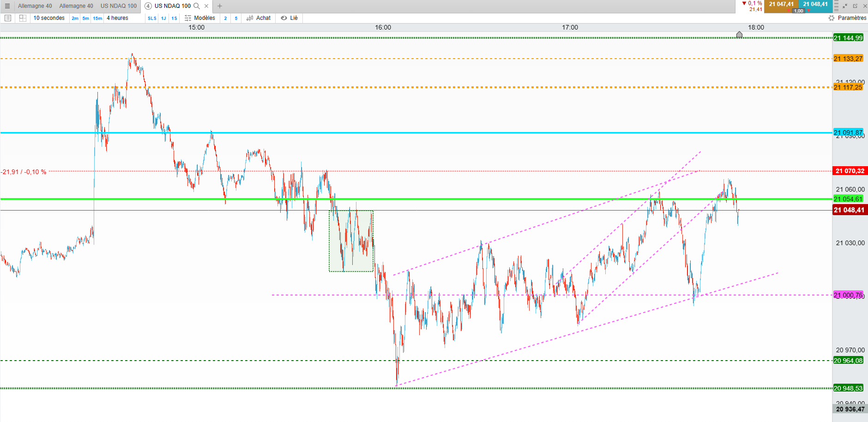This screenshot has width=868, height=422.
Task: Open the hamburger menu beside the chart tabs
Action: pos(7,6)
